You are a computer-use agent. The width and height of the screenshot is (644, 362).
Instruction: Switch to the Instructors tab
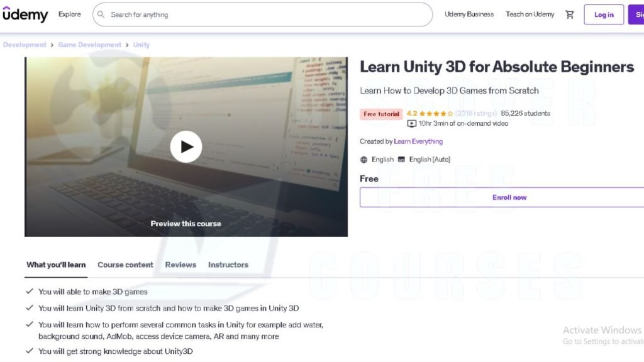[x=228, y=265]
